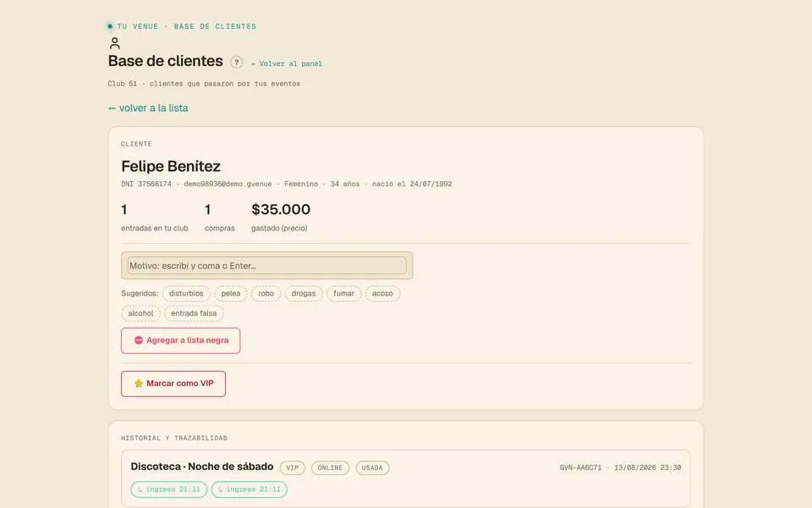Open the help question-mark icon
The image size is (812, 508).
[237, 62]
